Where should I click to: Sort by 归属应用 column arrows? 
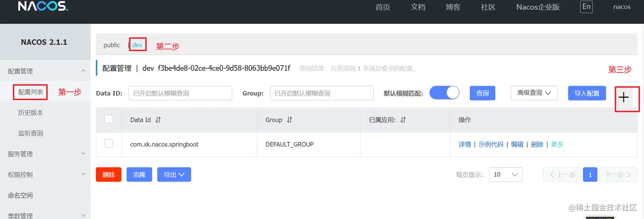(403, 120)
